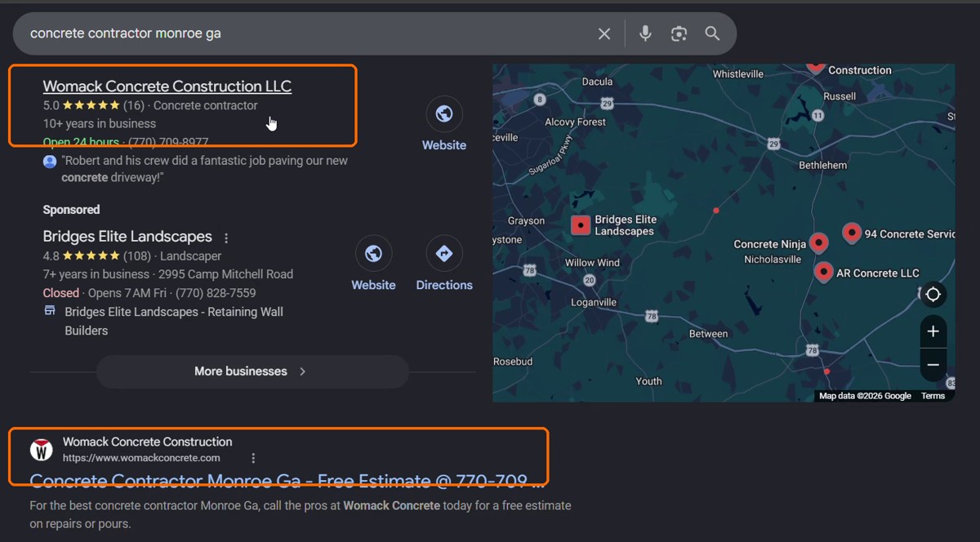The width and height of the screenshot is (980, 542).
Task: Click the Dacula label on the map
Action: click(x=597, y=82)
